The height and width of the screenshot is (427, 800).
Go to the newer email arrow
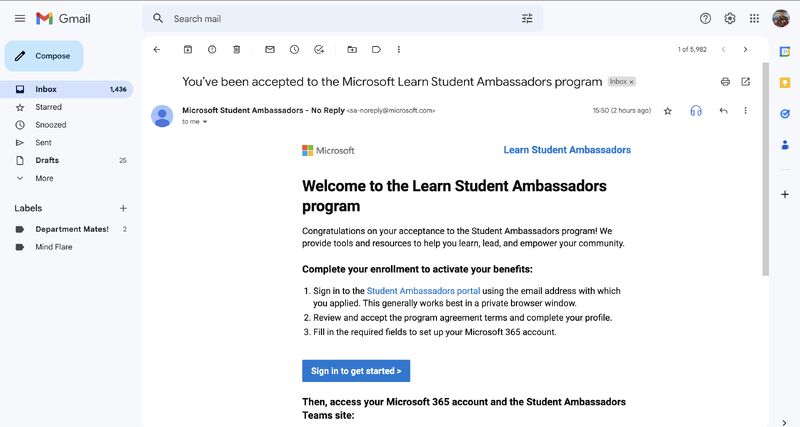[723, 49]
